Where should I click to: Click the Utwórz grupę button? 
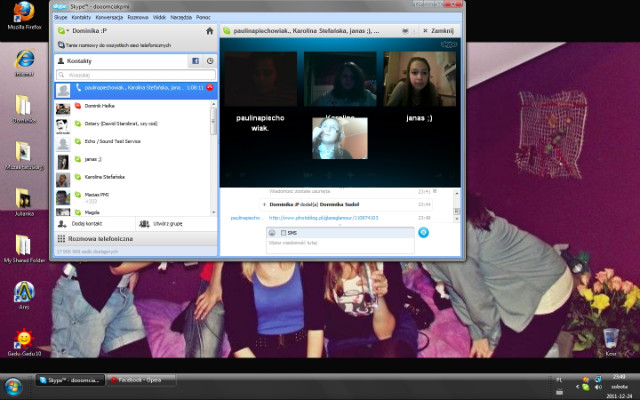[x=176, y=224]
